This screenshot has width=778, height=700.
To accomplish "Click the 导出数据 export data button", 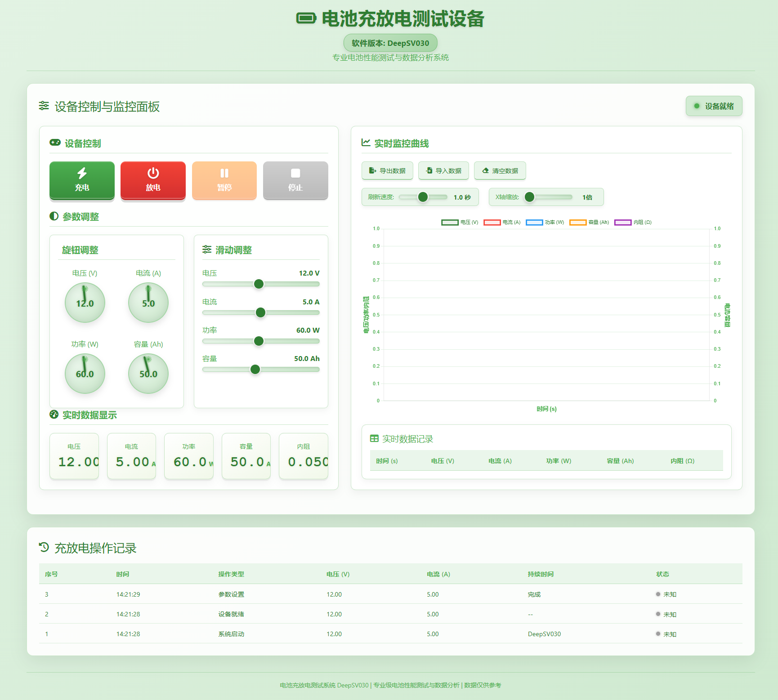I will click(387, 170).
